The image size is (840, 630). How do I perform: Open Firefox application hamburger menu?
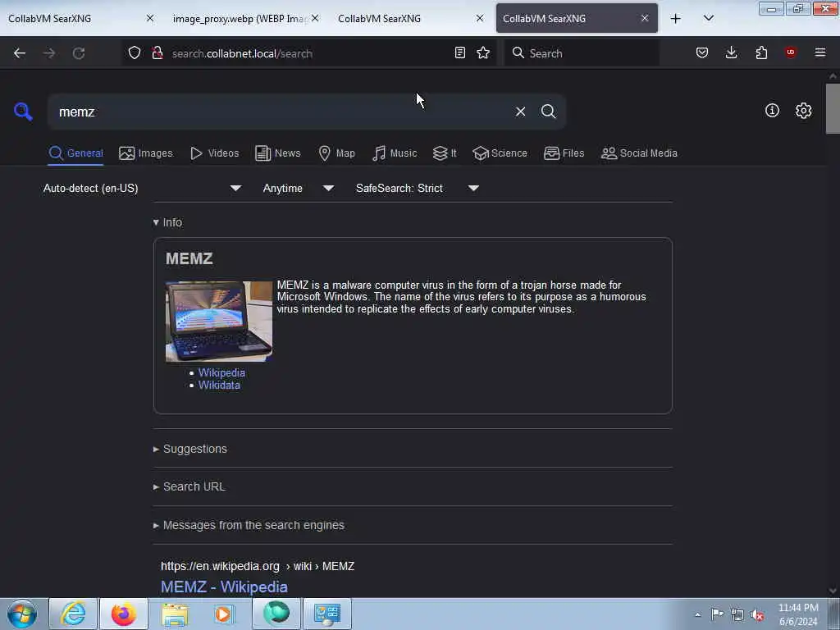[x=819, y=52]
